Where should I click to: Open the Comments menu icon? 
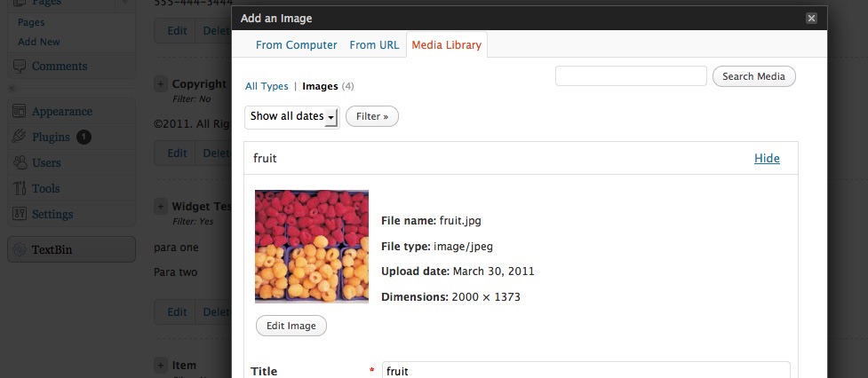20,67
